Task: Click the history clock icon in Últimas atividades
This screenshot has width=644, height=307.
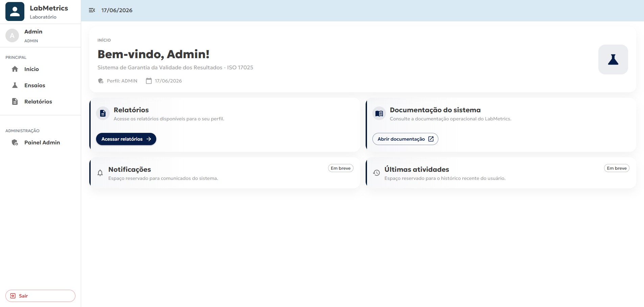Action: 376,173
